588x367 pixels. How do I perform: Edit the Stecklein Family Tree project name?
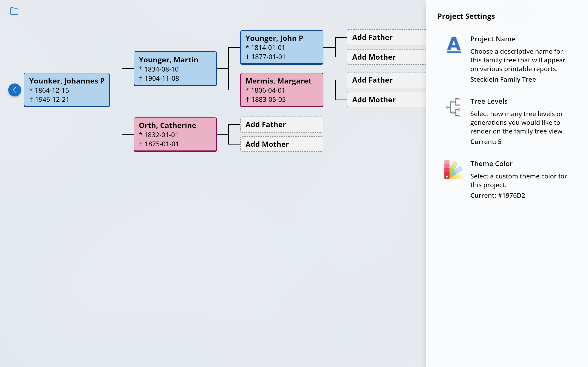click(x=503, y=79)
